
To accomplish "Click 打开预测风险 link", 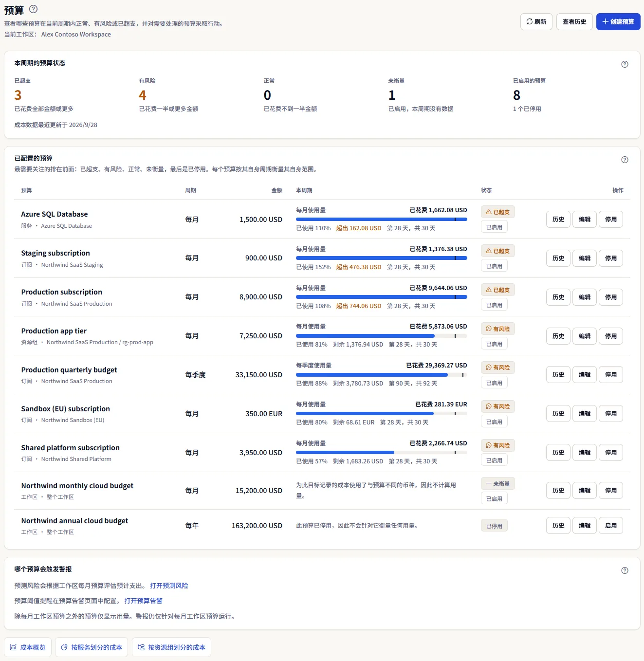I will [169, 586].
